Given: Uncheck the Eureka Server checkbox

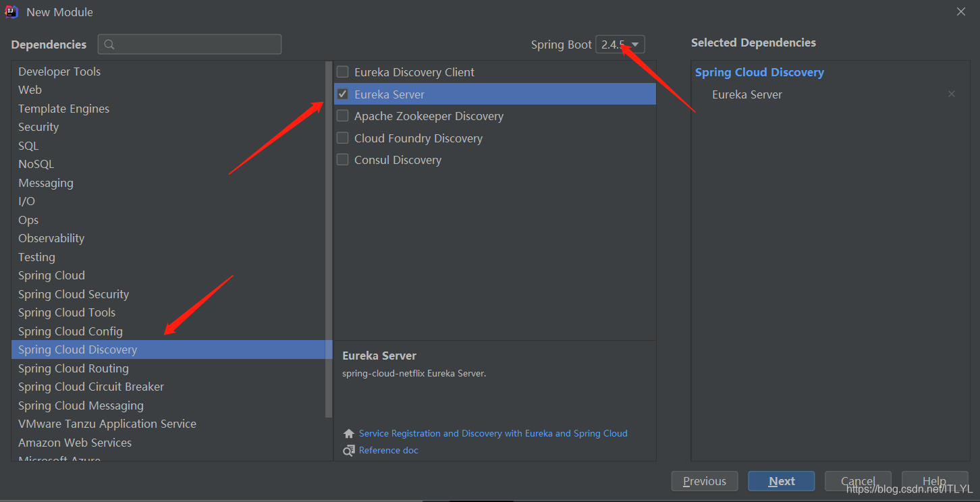Looking at the screenshot, I should pos(343,94).
